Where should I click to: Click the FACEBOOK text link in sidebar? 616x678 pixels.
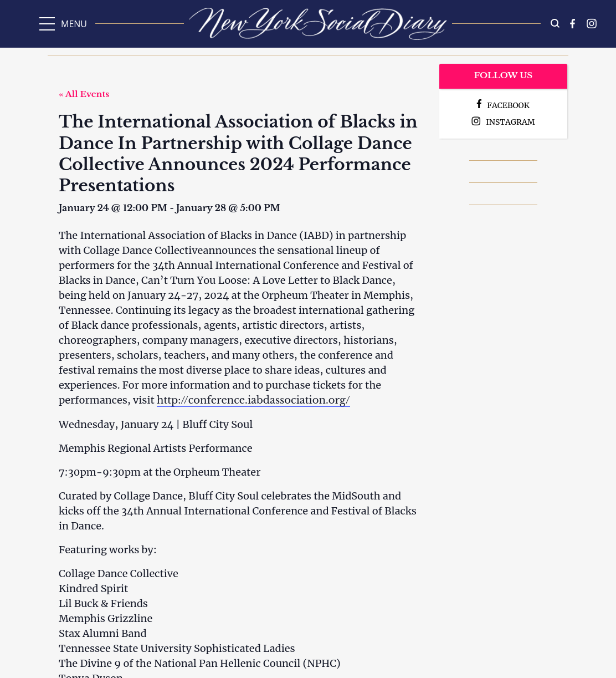(x=508, y=105)
